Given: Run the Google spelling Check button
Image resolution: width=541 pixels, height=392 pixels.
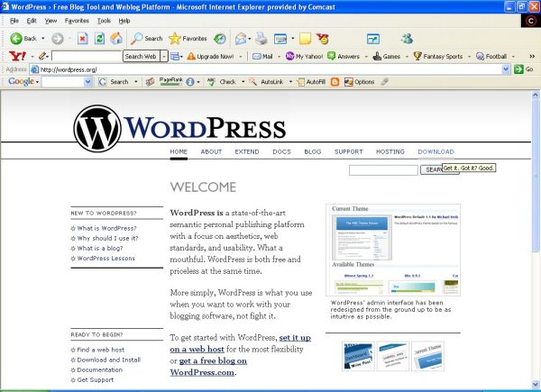Looking at the screenshot, I should click(x=222, y=82).
